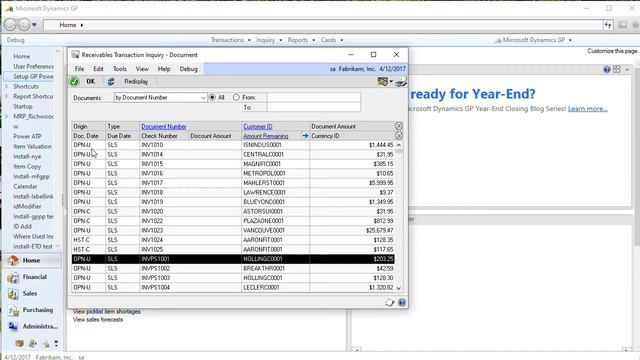Click the navigation pane options dots icon
This screenshot has width=640, height=360.
click(x=56, y=344)
